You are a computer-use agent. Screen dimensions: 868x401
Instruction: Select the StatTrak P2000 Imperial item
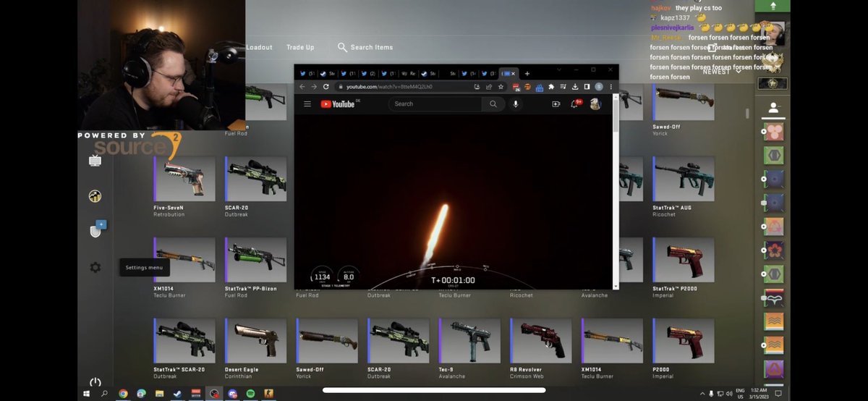(x=683, y=268)
